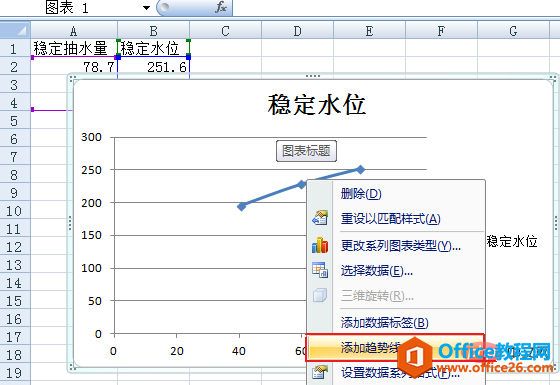This screenshot has height=385, width=560.
Task: Click the x-axis label 40
Action: [239, 351]
